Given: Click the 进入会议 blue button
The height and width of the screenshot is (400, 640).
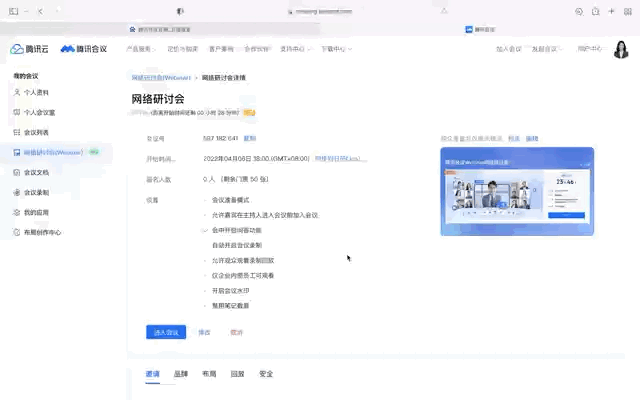Looking at the screenshot, I should tap(166, 332).
